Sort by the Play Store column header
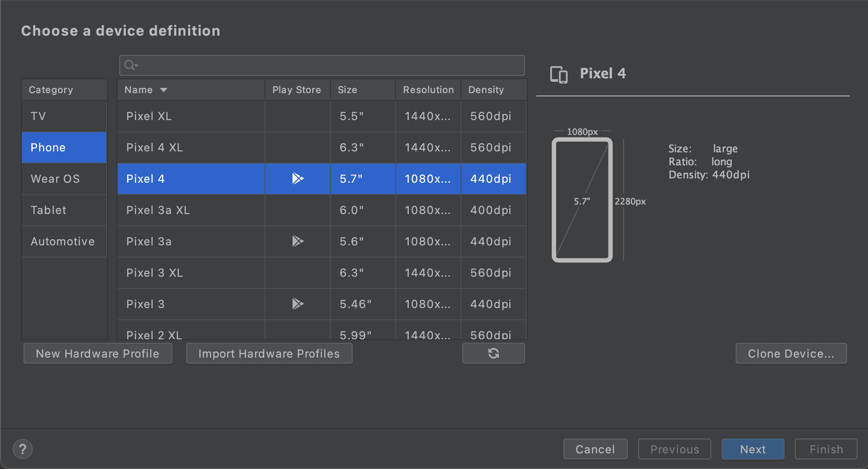Screen dimensions: 868x469 (298, 90)
